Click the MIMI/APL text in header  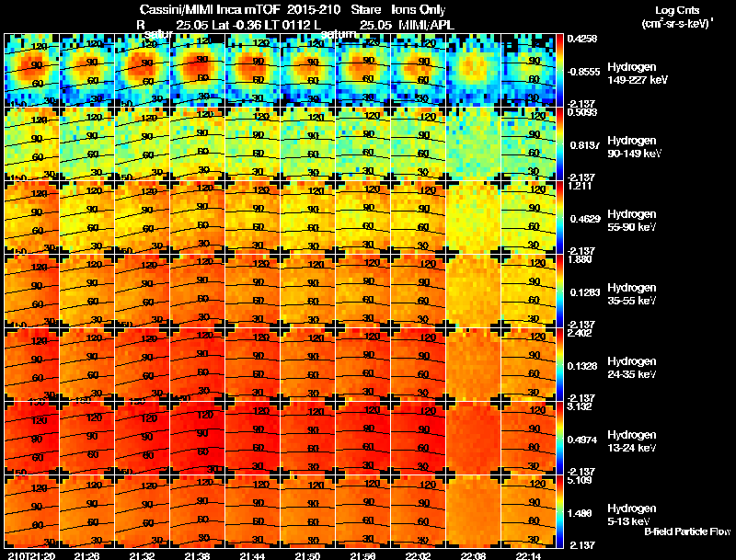pyautogui.click(x=426, y=25)
